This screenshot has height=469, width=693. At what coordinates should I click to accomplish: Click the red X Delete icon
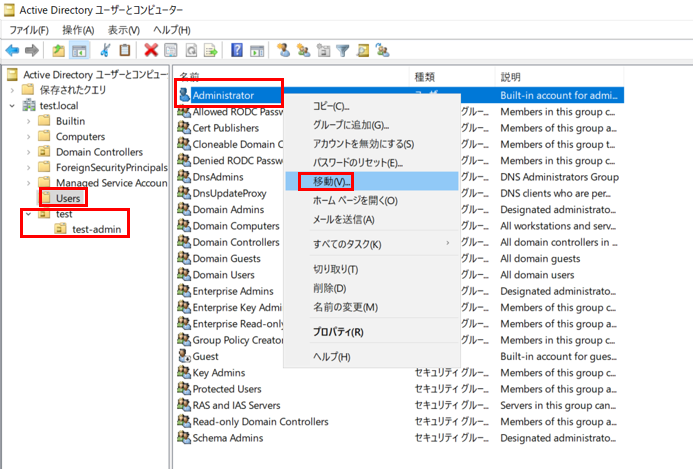151,50
